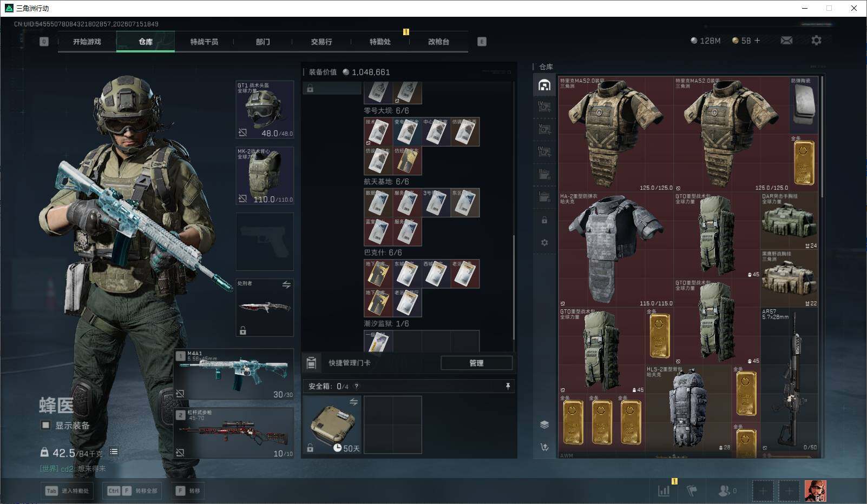Open the 部门 tab

tap(262, 42)
